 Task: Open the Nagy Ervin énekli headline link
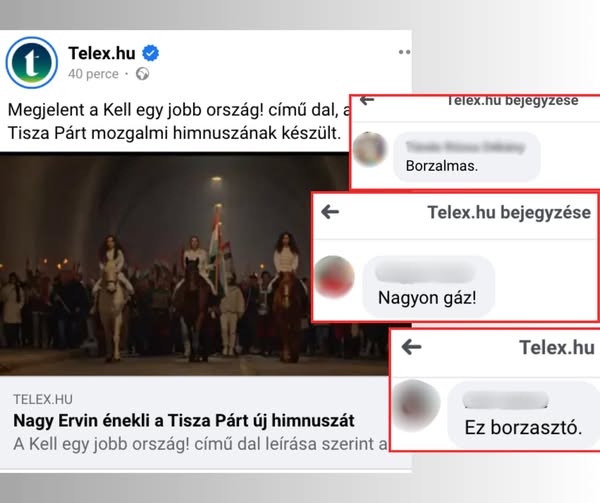pyautogui.click(x=184, y=421)
